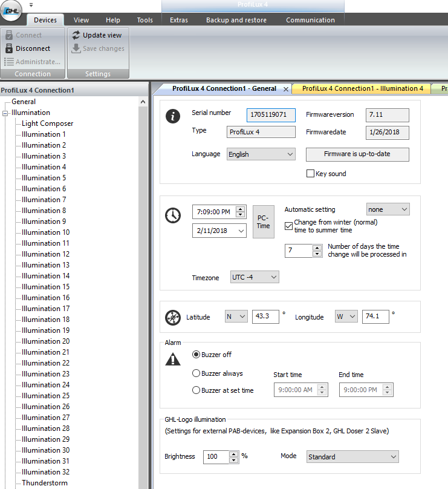The height and width of the screenshot is (489, 448).
Task: Close the ProfiLux 4 Connection1 General tab
Action: click(x=286, y=89)
